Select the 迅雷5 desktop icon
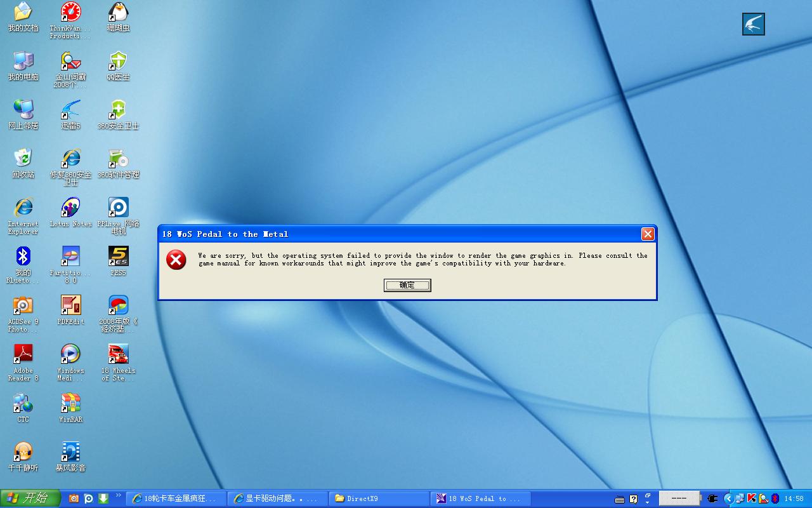The width and height of the screenshot is (812, 508). pyautogui.click(x=70, y=110)
